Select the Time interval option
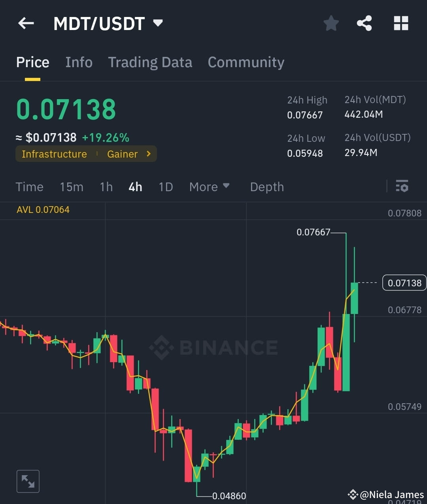The width and height of the screenshot is (427, 504). (29, 187)
